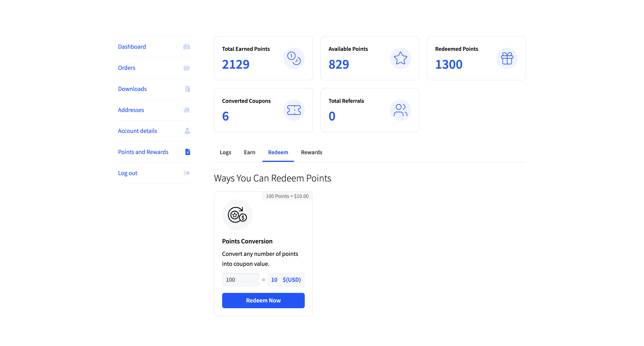The width and height of the screenshot is (644, 346).
Task: Click the Addresses house icon
Action: pos(186,110)
